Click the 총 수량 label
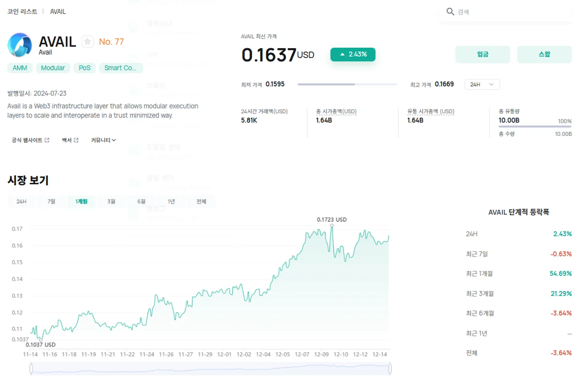The height and width of the screenshot is (386, 588). pos(507,134)
